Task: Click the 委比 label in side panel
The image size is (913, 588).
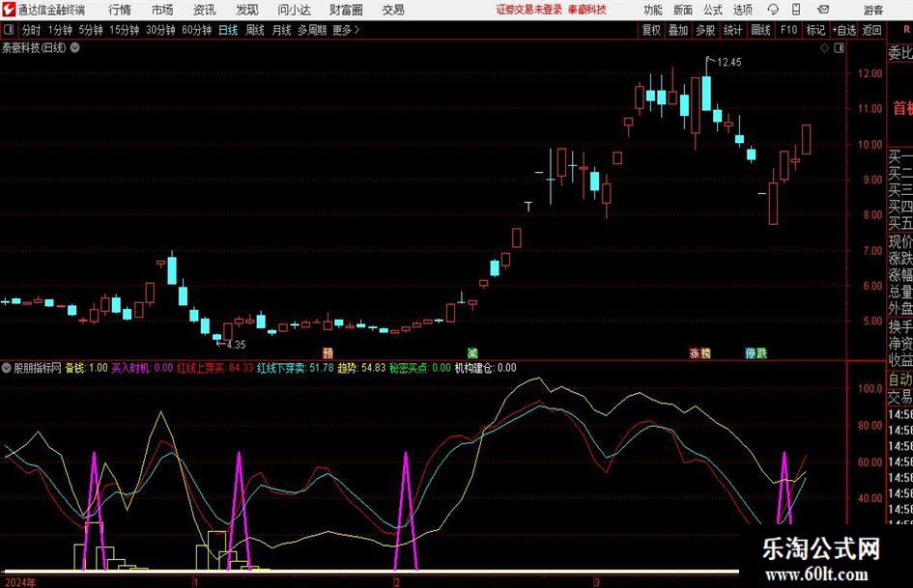Action: click(900, 53)
